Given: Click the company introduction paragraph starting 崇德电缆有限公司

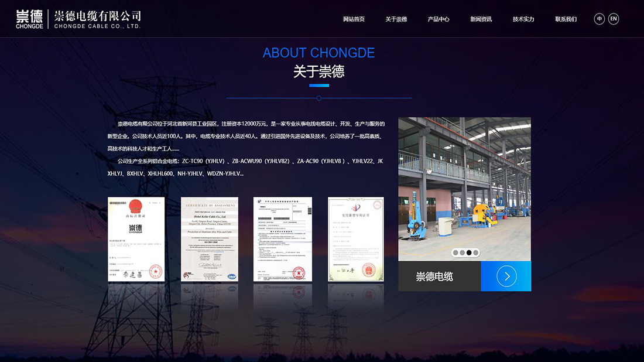Looking at the screenshot, I should pos(246,136).
